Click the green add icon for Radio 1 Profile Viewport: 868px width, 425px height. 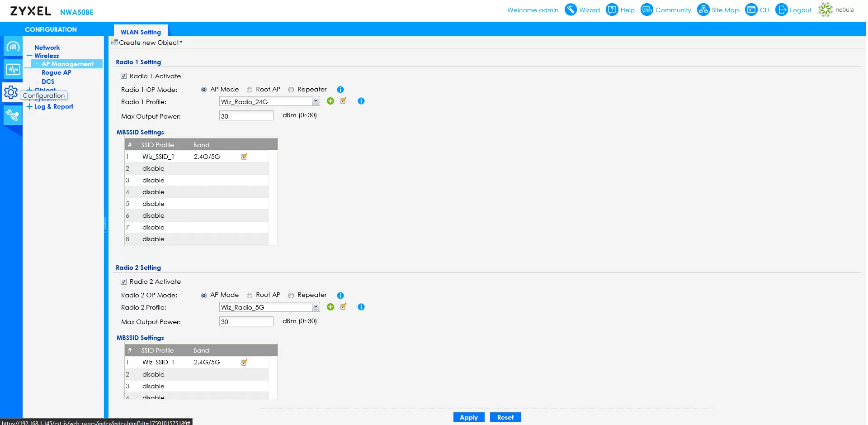coord(330,101)
